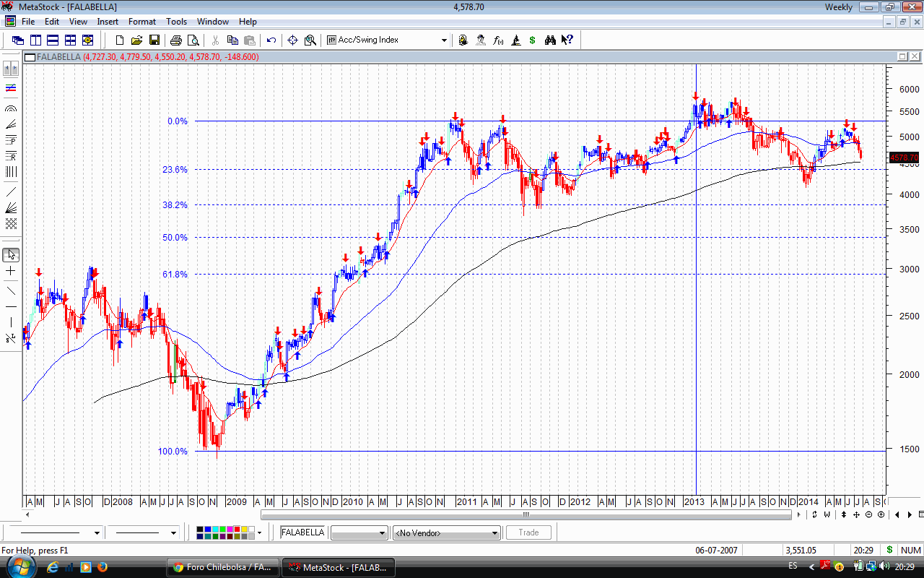Screen dimensions: 924x578
Task: Open the File menu
Action: [28, 22]
